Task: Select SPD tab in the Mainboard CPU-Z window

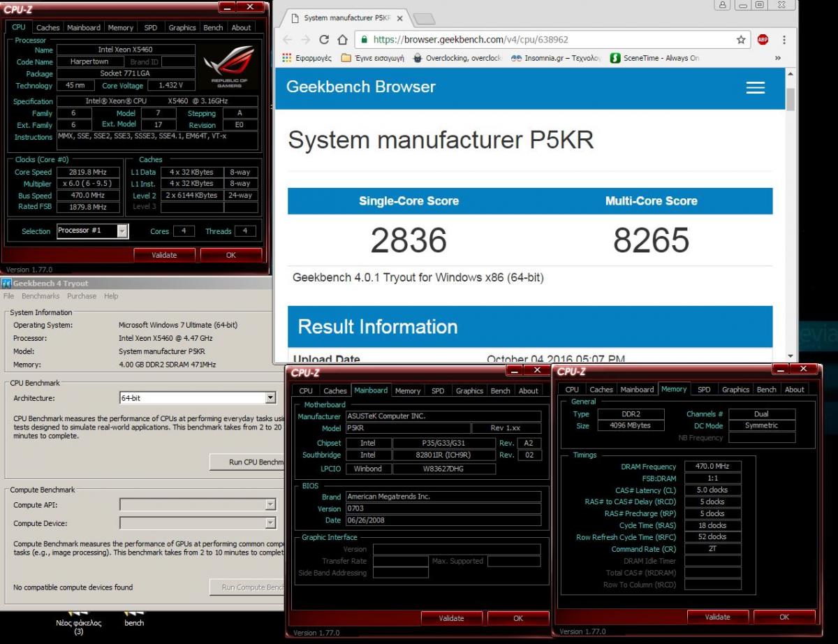Action: pos(438,391)
